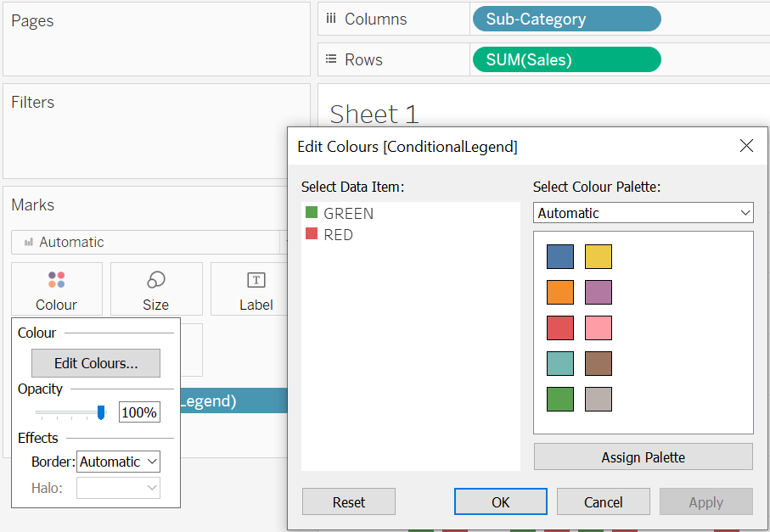Select the Size mark card
The image size is (770, 532).
point(155,288)
